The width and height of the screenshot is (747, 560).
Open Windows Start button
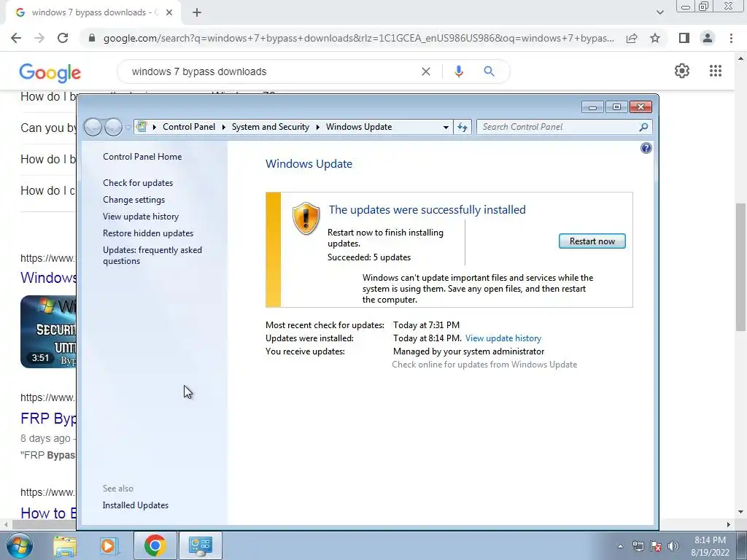point(19,545)
